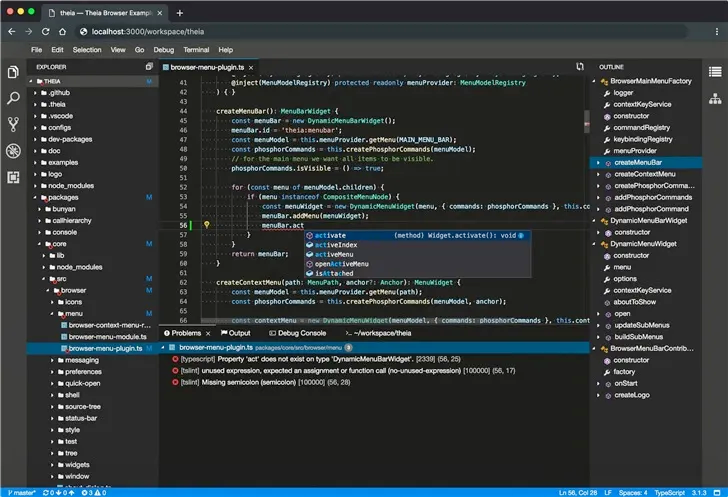
Task: Open the Selection menu
Action: [x=87, y=50]
